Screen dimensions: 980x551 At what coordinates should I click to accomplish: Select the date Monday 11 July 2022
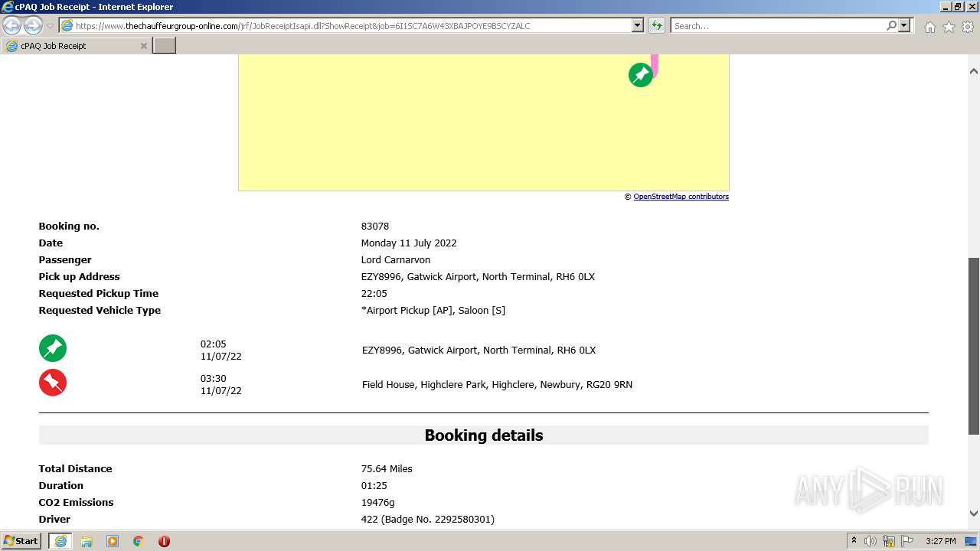(409, 243)
